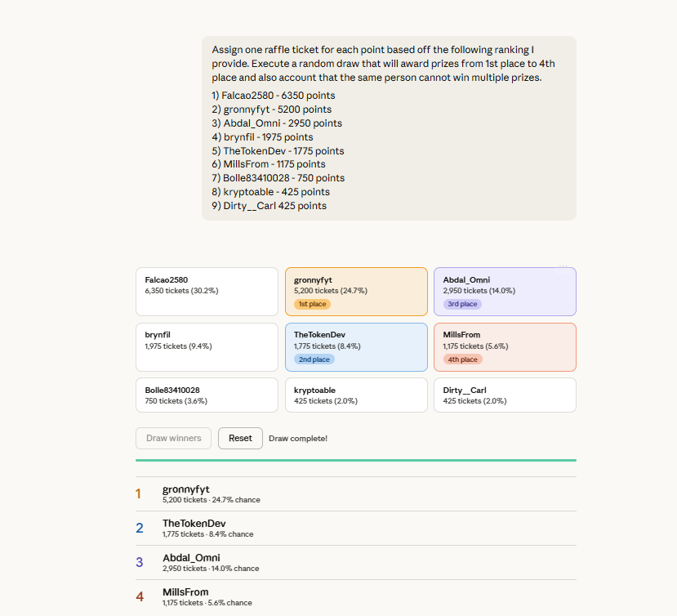Click the 2nd place badge
The image size is (677, 616).
coord(314,359)
